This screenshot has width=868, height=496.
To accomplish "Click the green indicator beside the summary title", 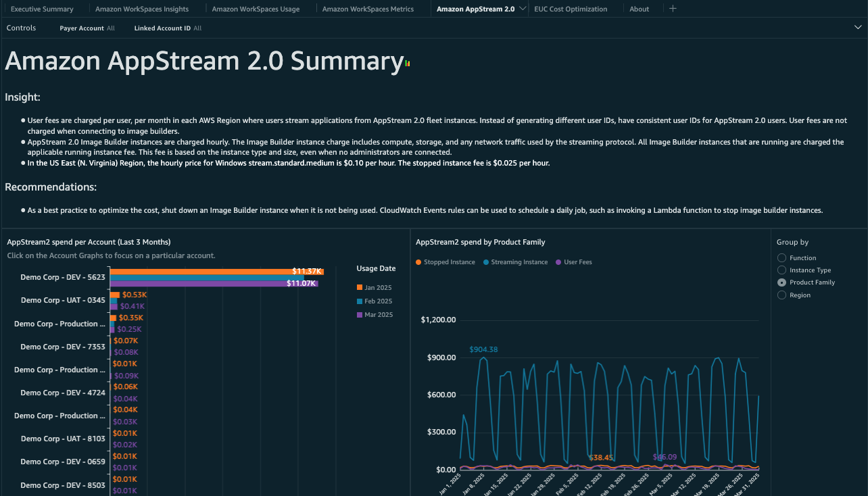I will (x=406, y=62).
